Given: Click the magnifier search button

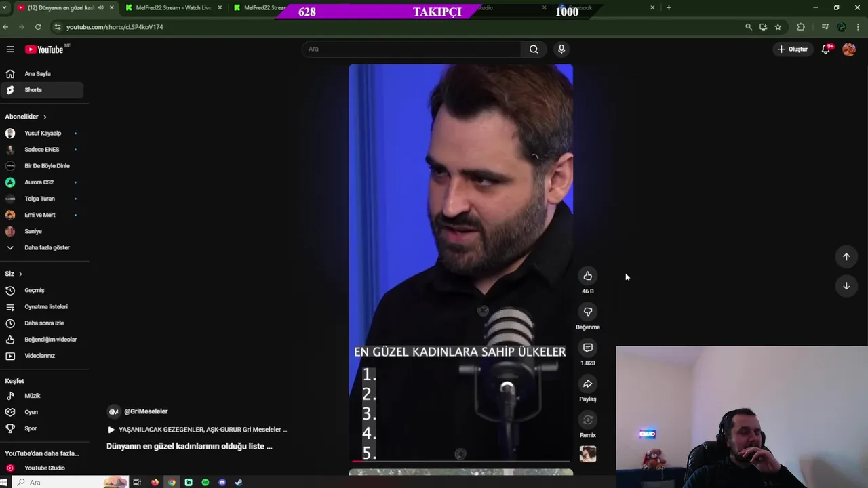Looking at the screenshot, I should 534,49.
